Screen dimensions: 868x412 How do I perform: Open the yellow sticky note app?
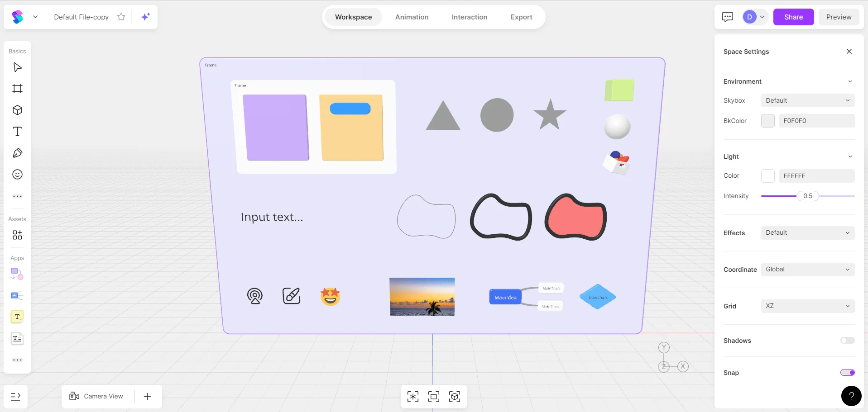tap(17, 317)
